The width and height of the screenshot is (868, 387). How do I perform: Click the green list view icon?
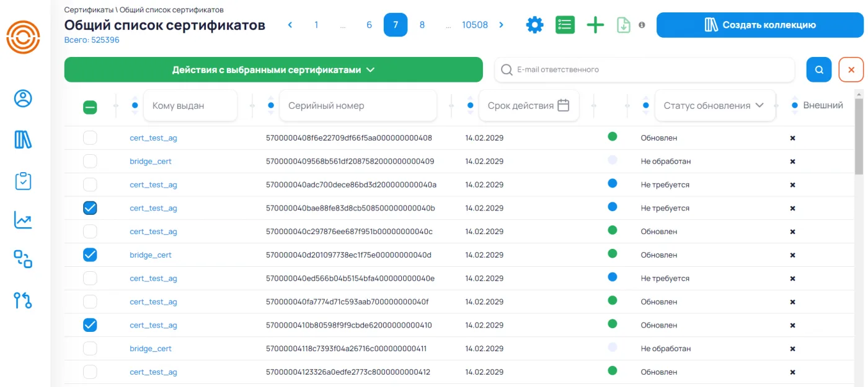point(565,25)
